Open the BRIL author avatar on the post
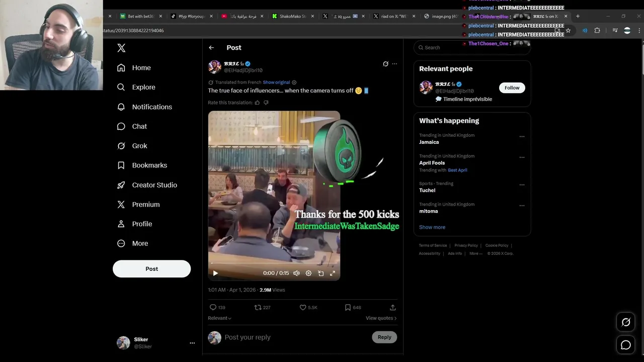Viewport: 644px width, 362px height. (215, 67)
